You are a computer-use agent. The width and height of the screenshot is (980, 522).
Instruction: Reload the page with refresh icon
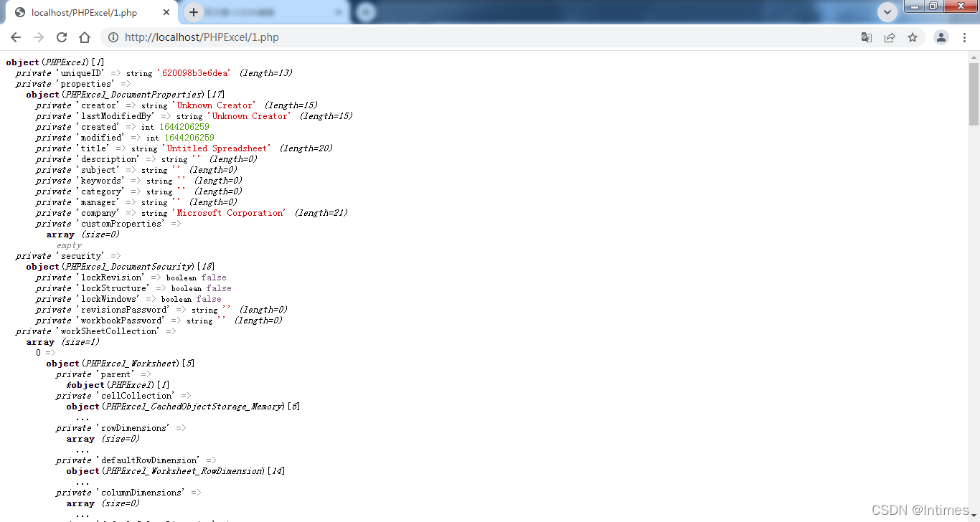point(62,37)
